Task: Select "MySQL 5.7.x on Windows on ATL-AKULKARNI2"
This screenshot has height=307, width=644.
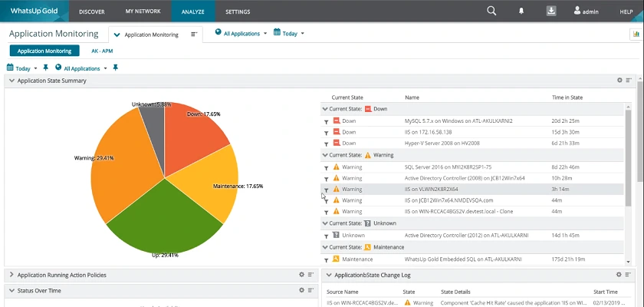Action: pos(472,121)
